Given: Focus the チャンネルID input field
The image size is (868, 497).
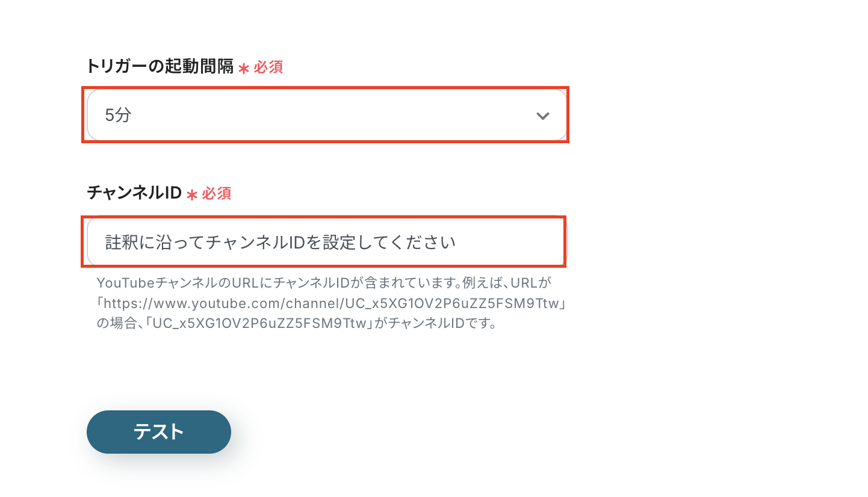Looking at the screenshot, I should (327, 242).
